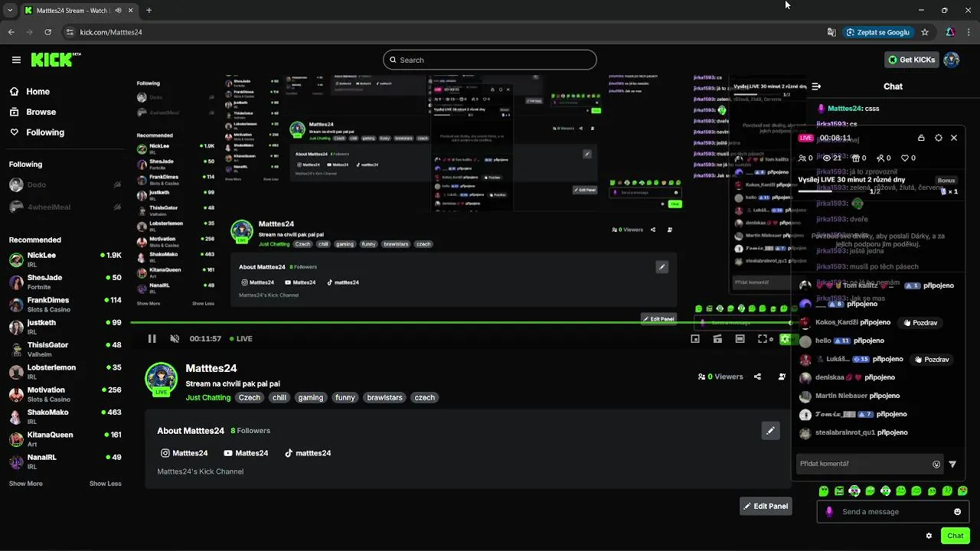Click Zeptat se Googlu button
This screenshot has height=551, width=980.
point(877,32)
